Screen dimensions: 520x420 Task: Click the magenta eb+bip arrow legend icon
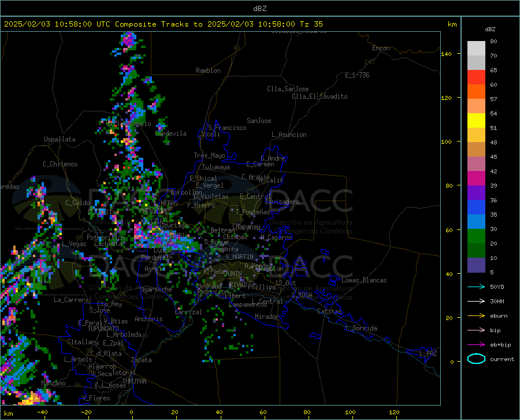[476, 345]
